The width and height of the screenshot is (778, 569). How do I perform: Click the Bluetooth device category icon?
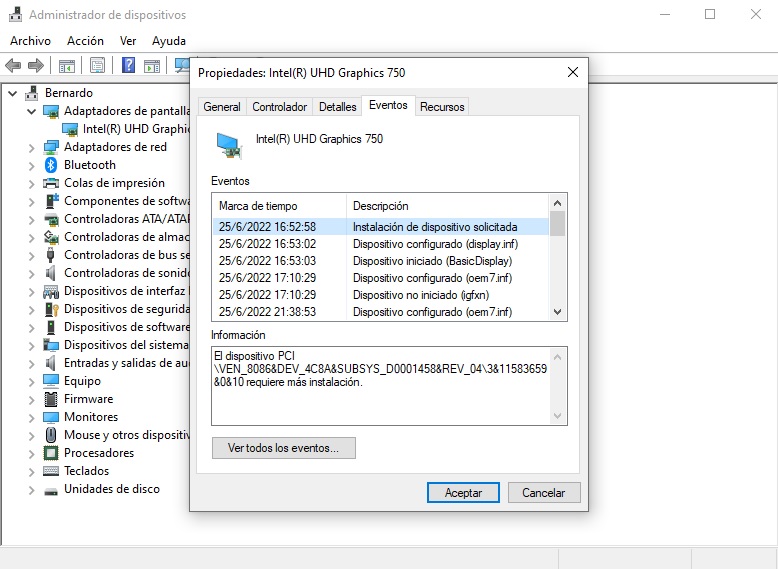tap(51, 165)
